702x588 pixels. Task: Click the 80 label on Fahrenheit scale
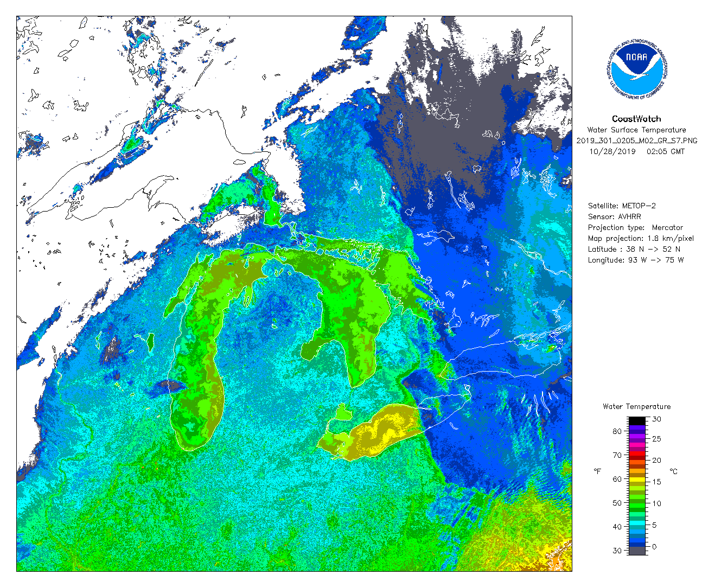coord(617,431)
